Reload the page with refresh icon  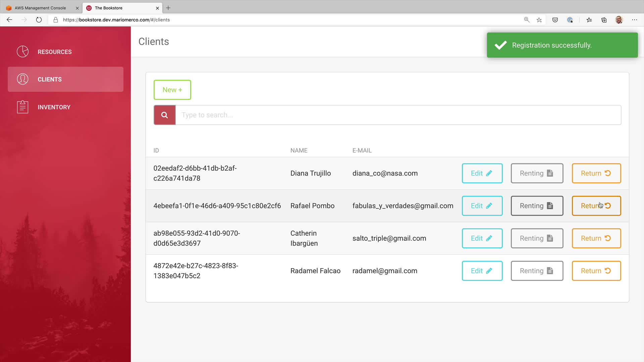39,20
